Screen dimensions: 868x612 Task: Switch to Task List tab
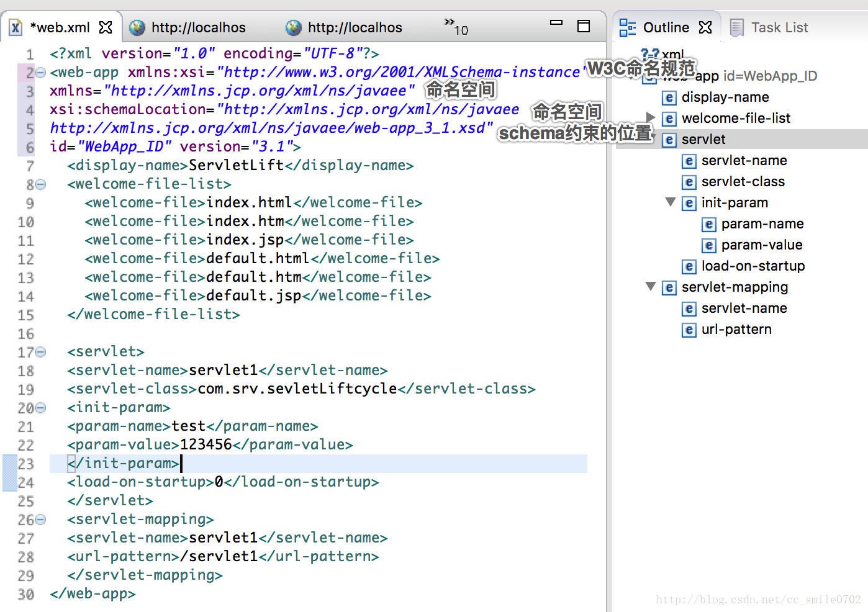[779, 27]
